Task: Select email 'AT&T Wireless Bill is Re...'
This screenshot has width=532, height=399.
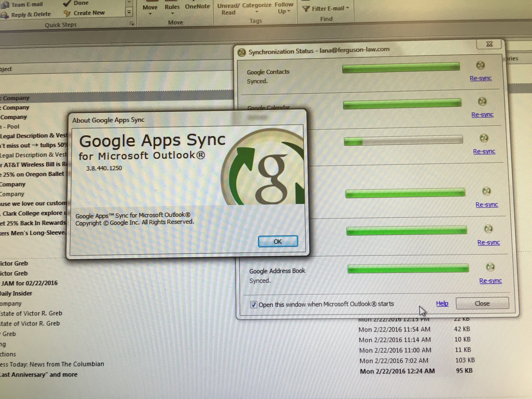Action: 34,164
